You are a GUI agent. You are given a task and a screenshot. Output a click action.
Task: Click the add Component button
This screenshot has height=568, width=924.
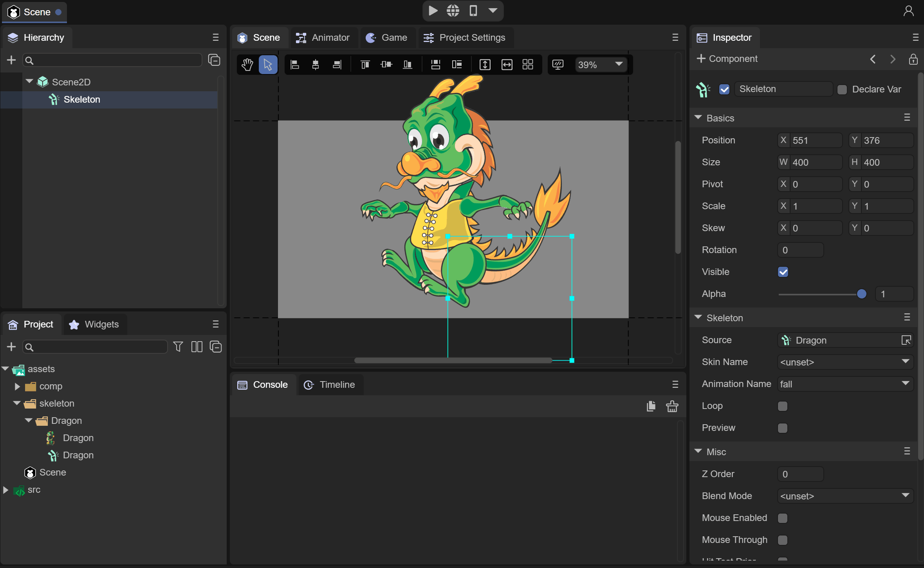click(727, 59)
